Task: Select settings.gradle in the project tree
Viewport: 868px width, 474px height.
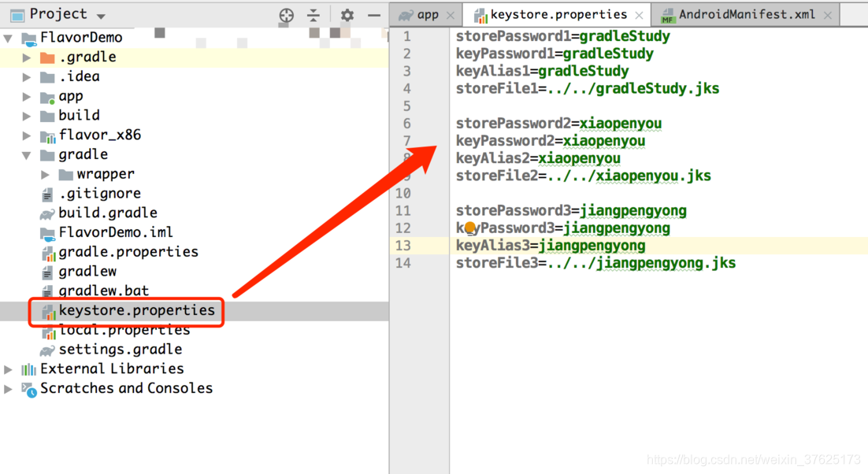Action: click(x=121, y=350)
